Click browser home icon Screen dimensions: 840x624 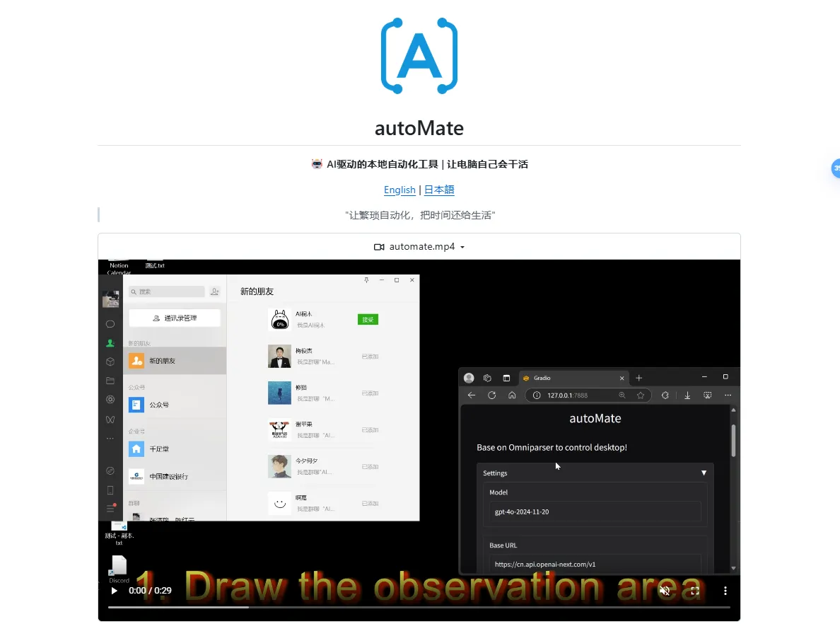pos(512,395)
